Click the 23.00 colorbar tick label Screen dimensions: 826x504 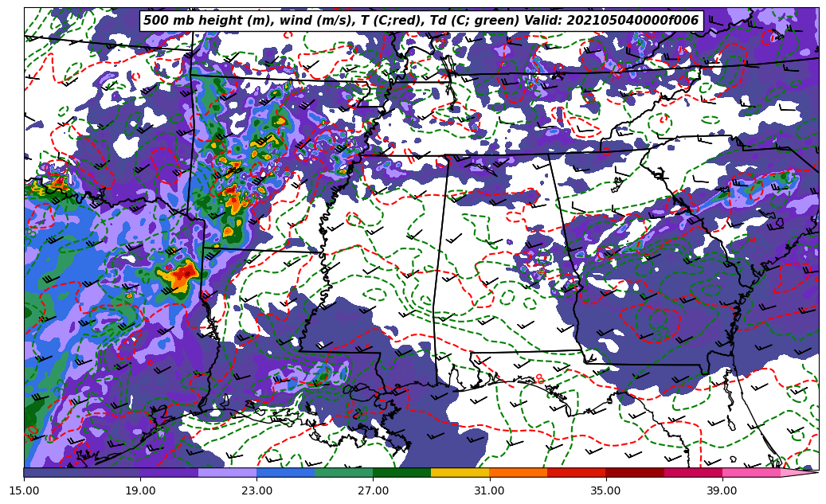[x=256, y=490]
